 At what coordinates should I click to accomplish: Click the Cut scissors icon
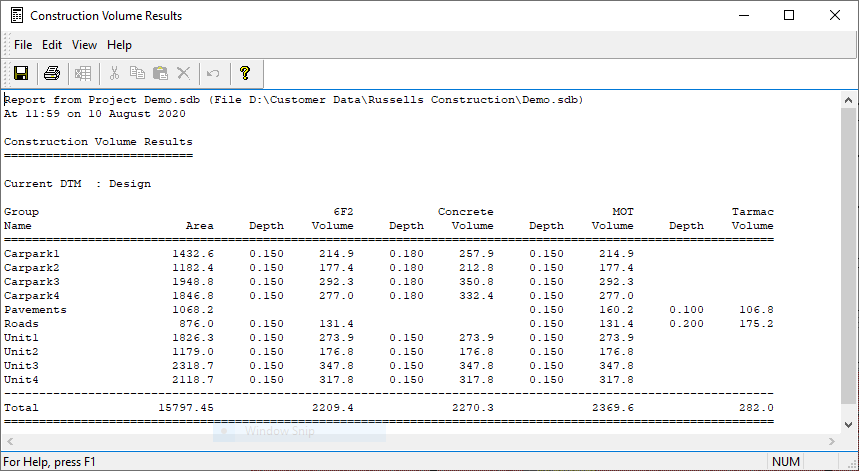(x=114, y=73)
